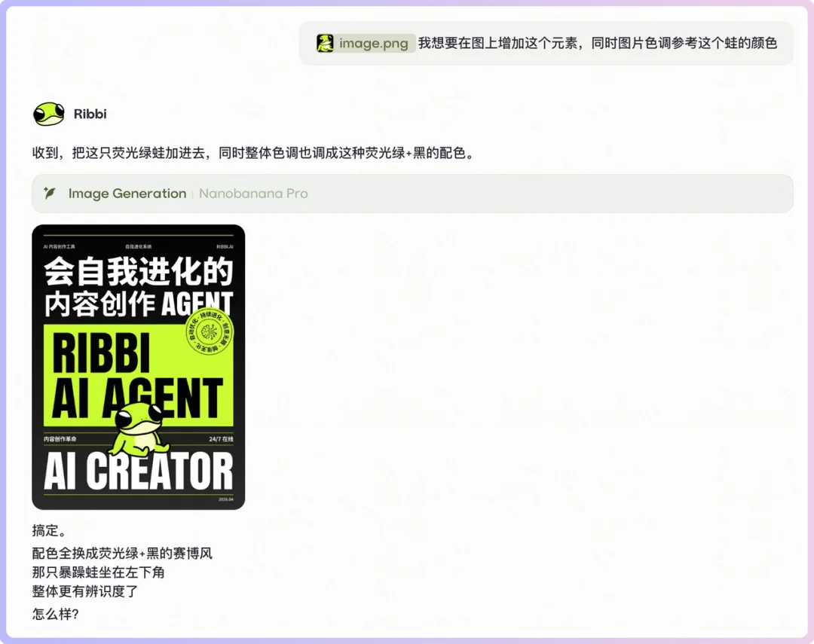Click the Nanobanana Pro model label
Viewport: 814px width, 644px height.
(x=253, y=194)
